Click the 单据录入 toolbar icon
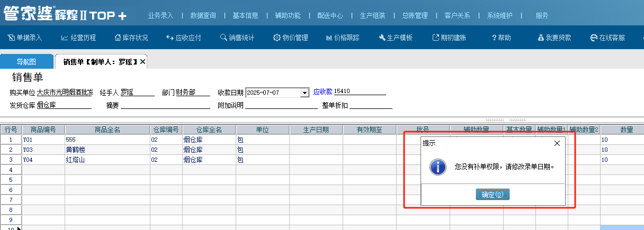The image size is (644, 230). tap(11, 38)
